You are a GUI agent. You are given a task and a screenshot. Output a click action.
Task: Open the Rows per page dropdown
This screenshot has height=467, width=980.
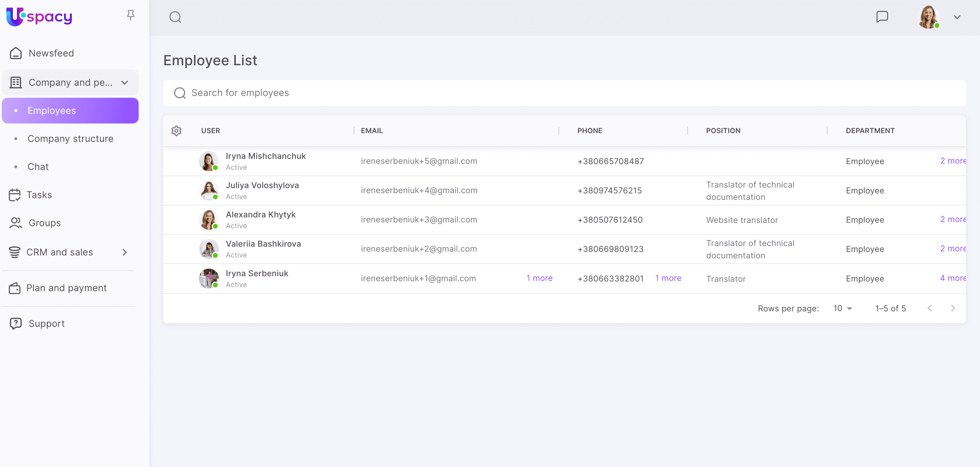coord(842,308)
